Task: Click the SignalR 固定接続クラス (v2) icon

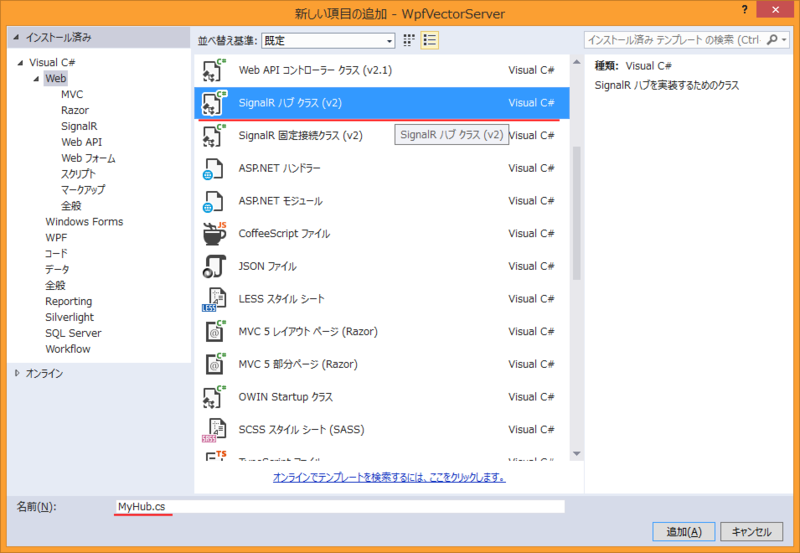Action: tap(214, 135)
